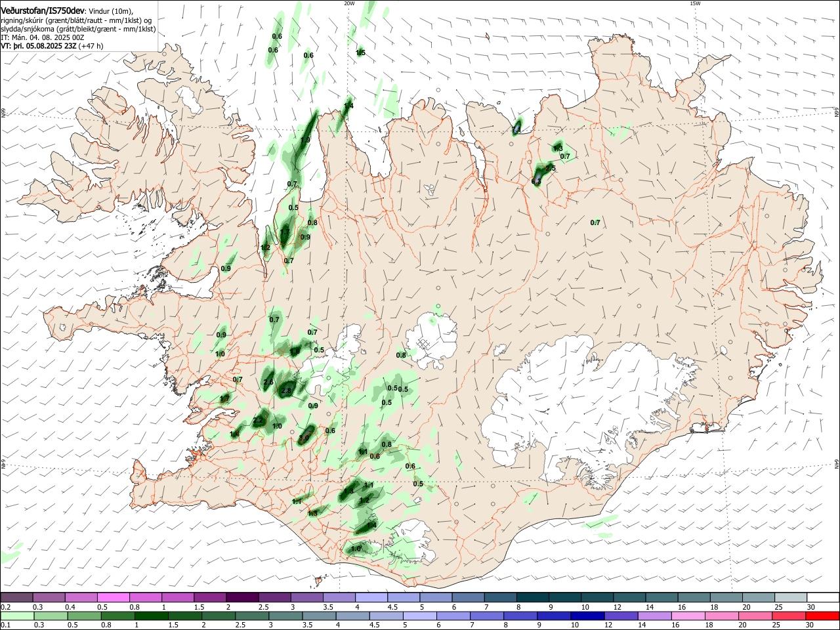840x630 pixels.
Task: Pick the lower-row legend swatch labeled 3.5
Action: (319, 616)
